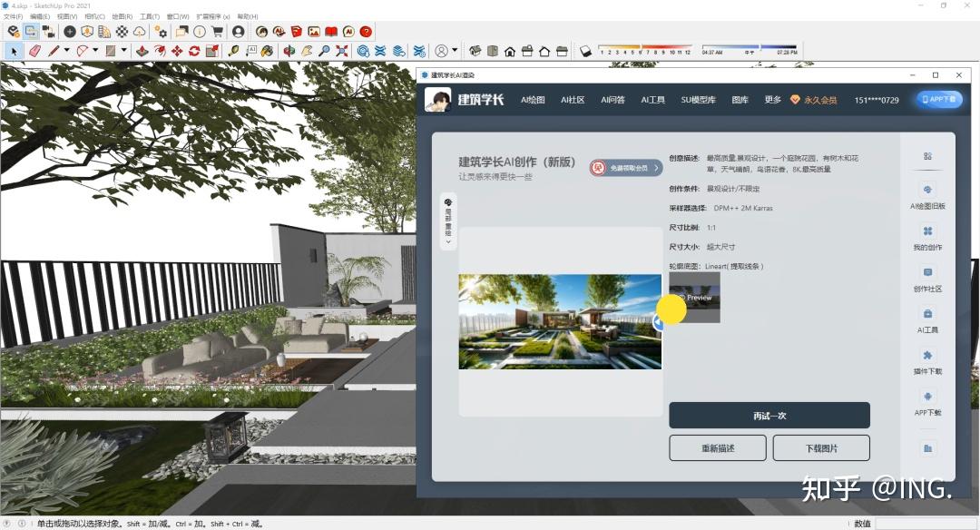The image size is (980, 530).
Task: Open 创作社区 in right sidebar
Action: coord(927,280)
